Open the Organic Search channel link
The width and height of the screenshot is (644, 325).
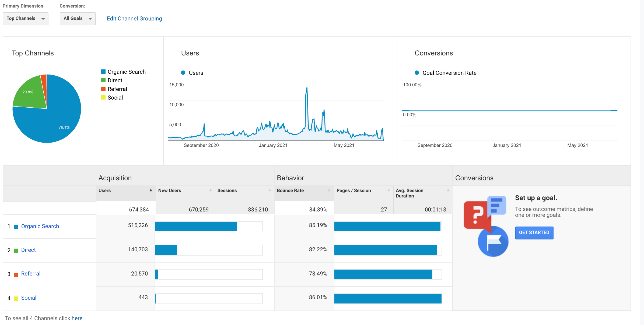(x=40, y=226)
